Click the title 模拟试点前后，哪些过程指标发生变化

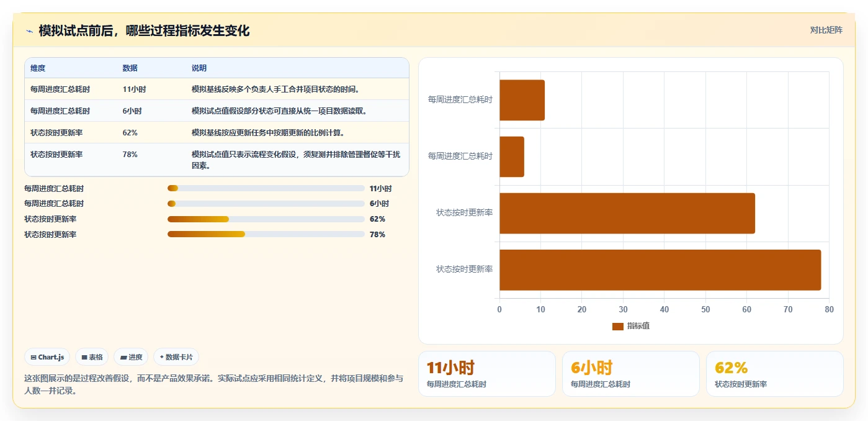(144, 31)
